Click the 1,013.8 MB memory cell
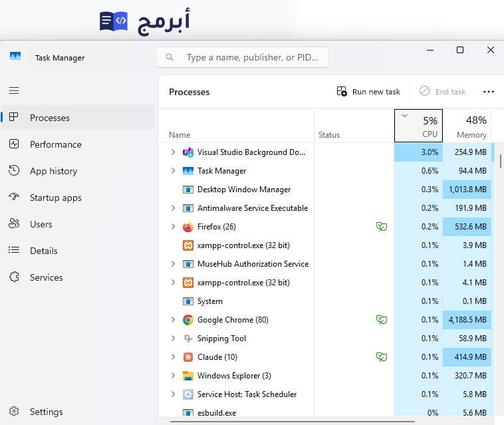This screenshot has height=425, width=504. 467,190
